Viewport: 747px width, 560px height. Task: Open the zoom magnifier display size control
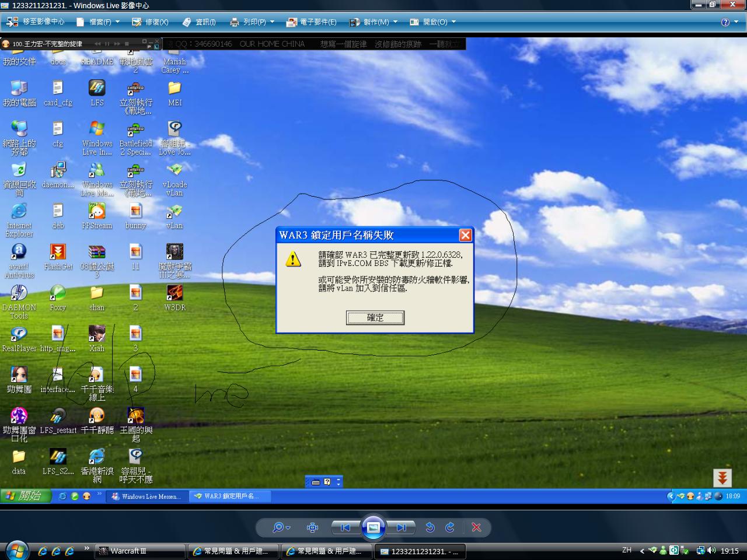click(x=281, y=527)
